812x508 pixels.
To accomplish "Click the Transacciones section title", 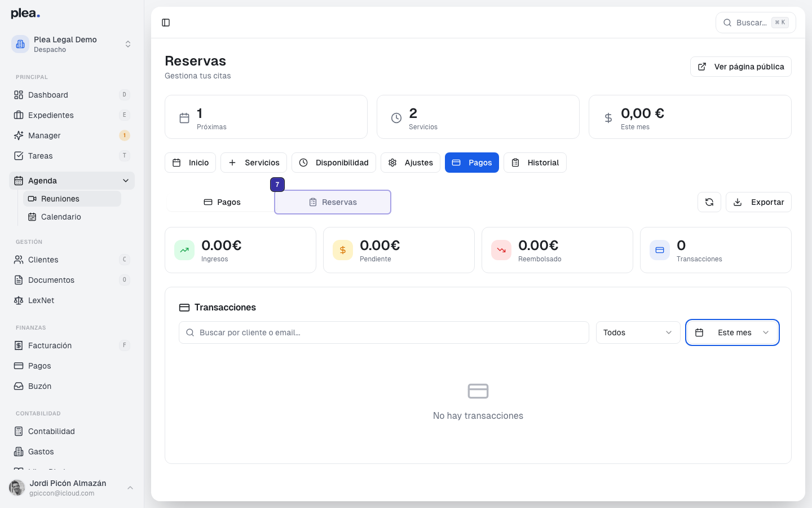I will [225, 307].
